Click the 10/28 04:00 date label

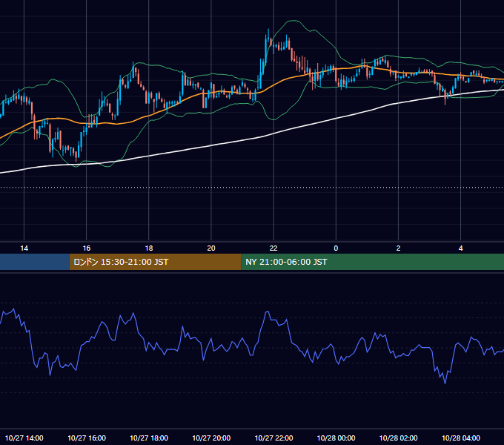click(x=460, y=438)
